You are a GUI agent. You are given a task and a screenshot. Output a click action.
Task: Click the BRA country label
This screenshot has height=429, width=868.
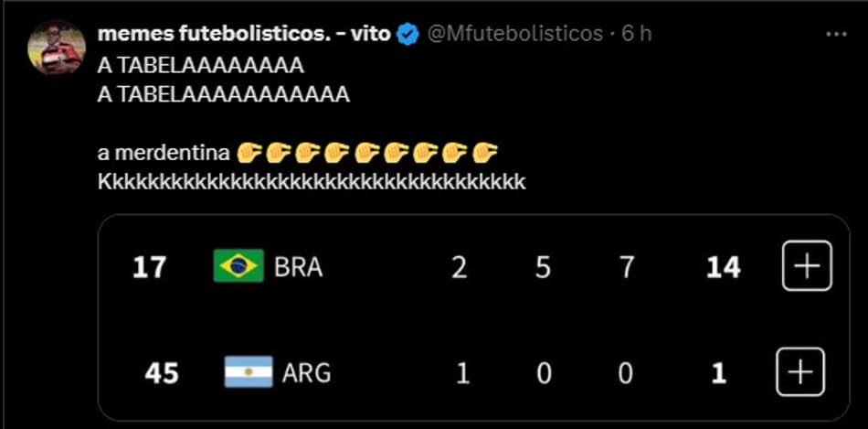point(299,268)
